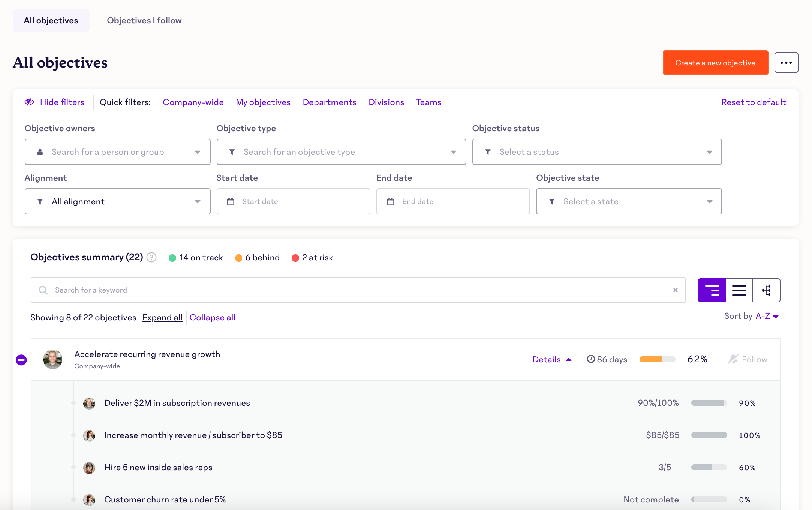The width and height of the screenshot is (812, 510).
Task: Drag the 62% progress bar slider
Action: coord(658,359)
